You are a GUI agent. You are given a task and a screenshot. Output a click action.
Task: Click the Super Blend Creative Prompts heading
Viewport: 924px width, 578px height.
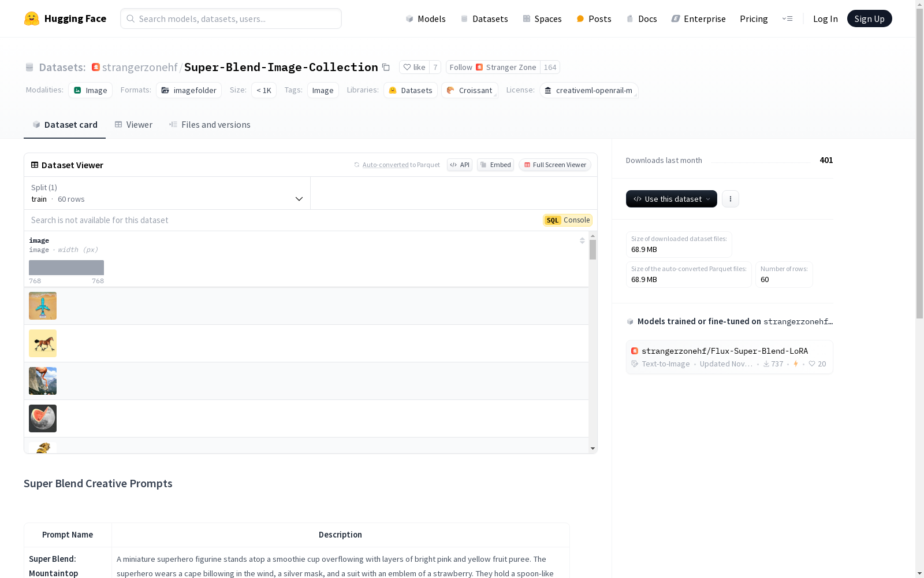98,484
